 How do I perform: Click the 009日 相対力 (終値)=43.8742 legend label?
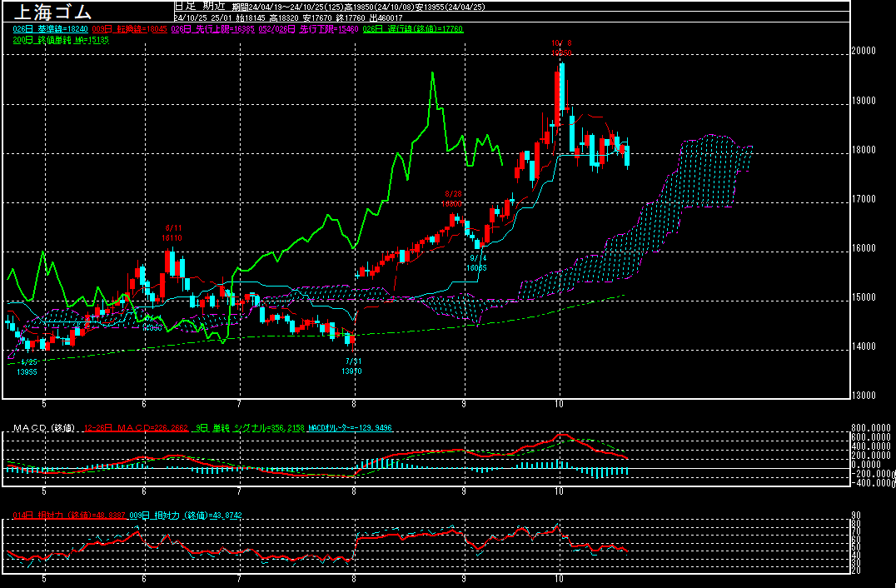click(x=186, y=516)
